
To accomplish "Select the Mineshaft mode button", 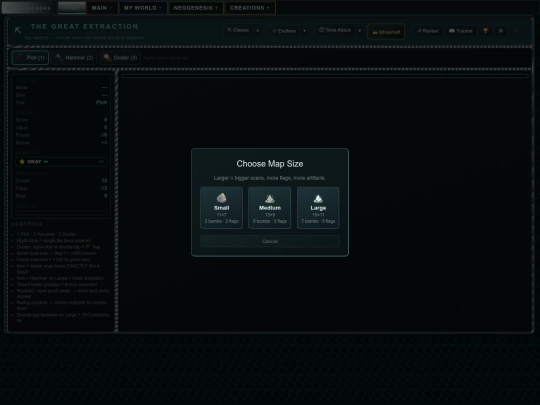I will tap(386, 32).
